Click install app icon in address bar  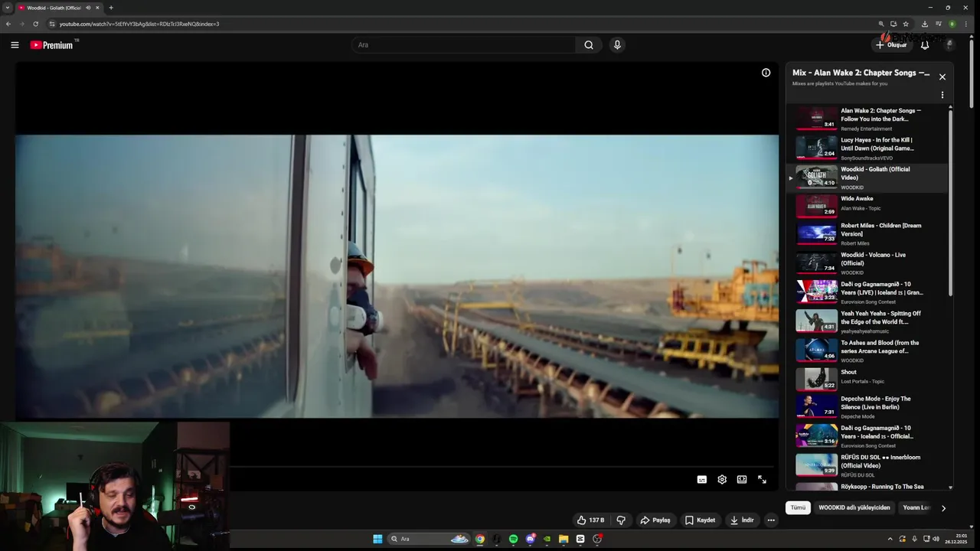tap(893, 24)
